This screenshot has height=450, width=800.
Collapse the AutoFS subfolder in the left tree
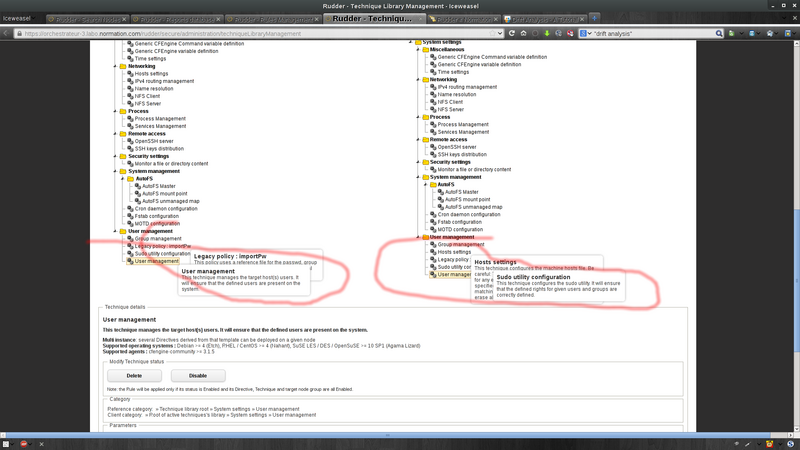[x=123, y=179]
